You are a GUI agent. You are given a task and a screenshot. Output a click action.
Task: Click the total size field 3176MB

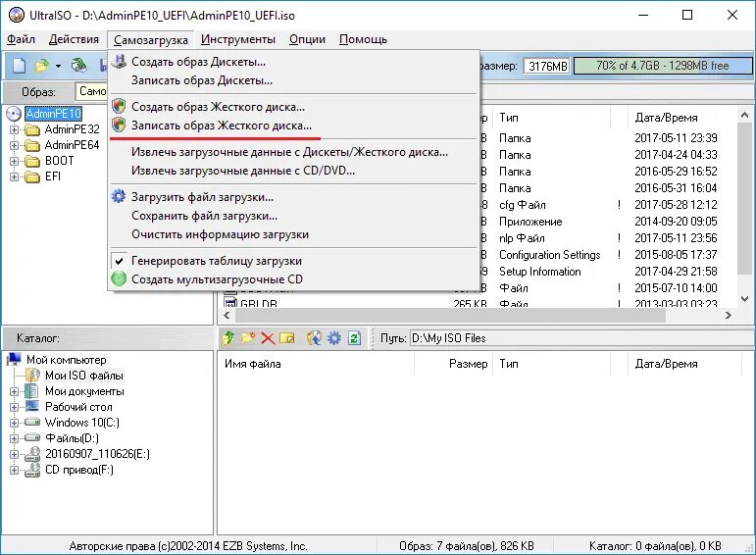547,66
